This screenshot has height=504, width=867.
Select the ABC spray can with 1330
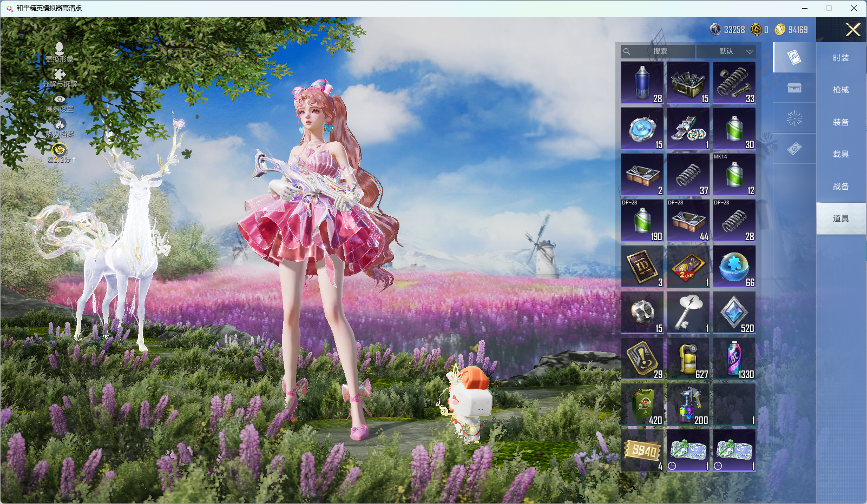pos(734,359)
